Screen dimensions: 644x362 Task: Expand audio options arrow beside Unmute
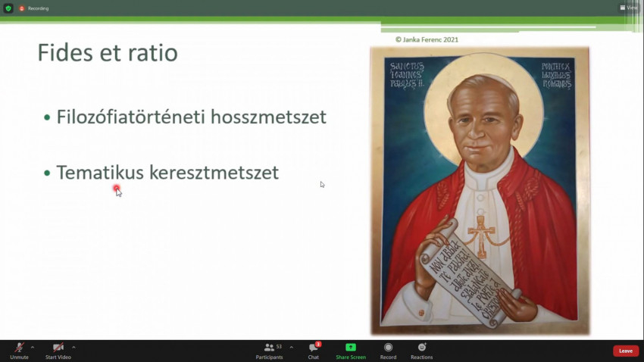33,347
